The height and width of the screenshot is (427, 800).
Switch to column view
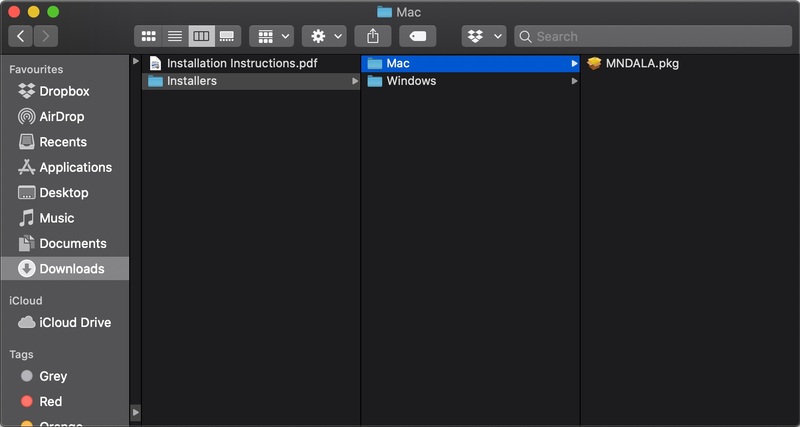tap(202, 36)
